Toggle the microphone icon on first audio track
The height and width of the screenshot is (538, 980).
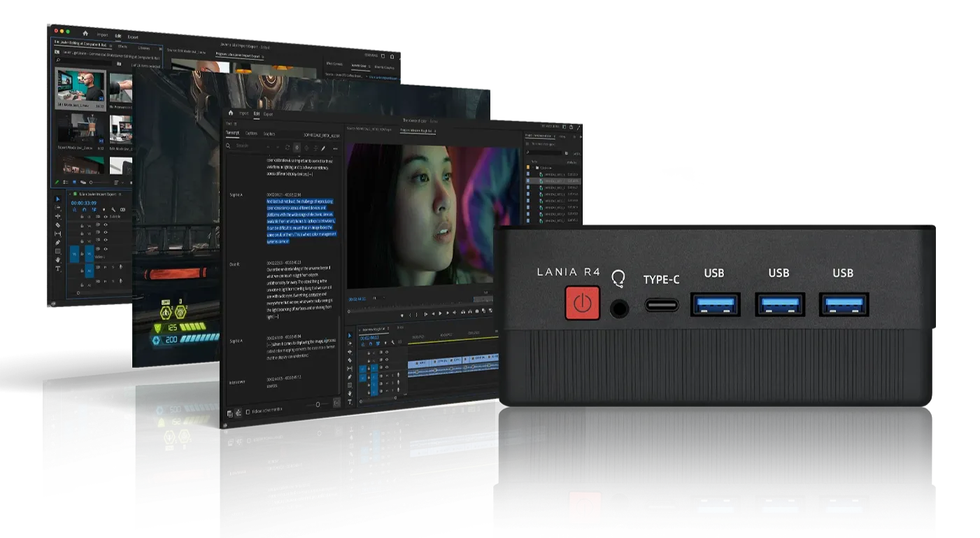[121, 266]
